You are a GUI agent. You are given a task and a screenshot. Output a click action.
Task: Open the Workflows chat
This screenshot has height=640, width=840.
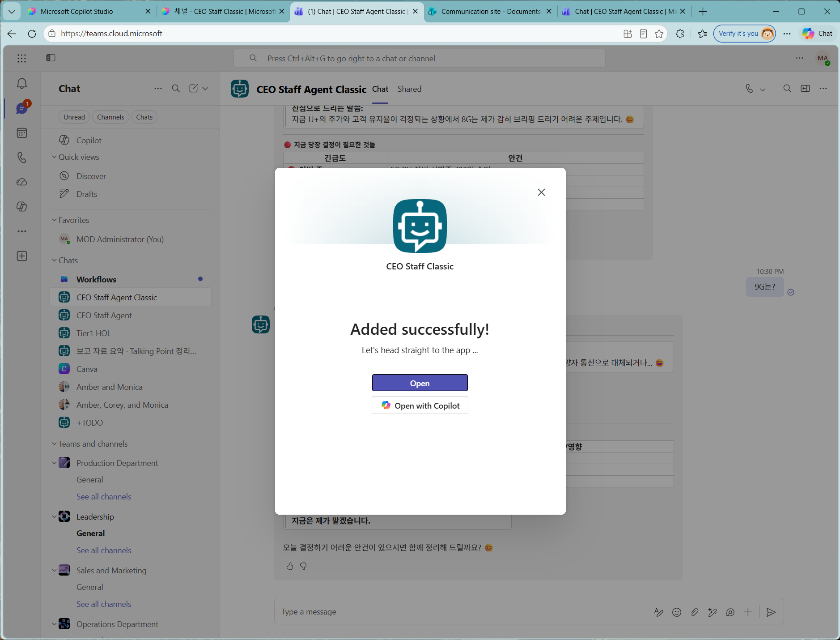[130, 279]
